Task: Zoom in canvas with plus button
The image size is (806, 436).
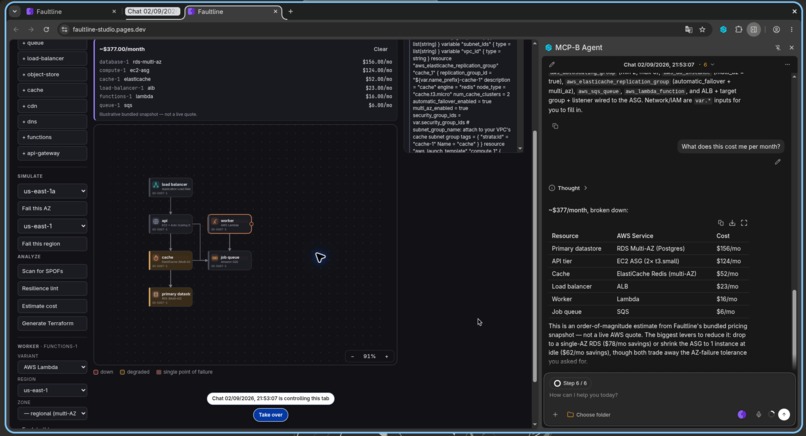Action: coord(387,356)
